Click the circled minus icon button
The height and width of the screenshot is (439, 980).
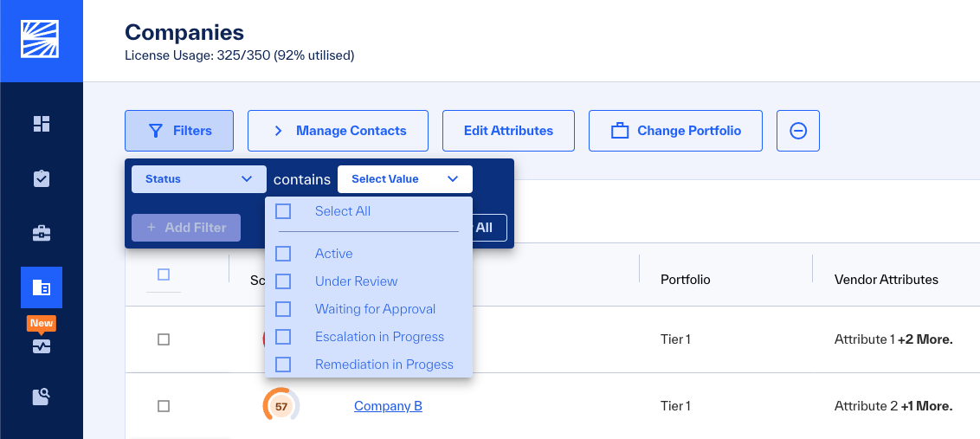pyautogui.click(x=798, y=131)
